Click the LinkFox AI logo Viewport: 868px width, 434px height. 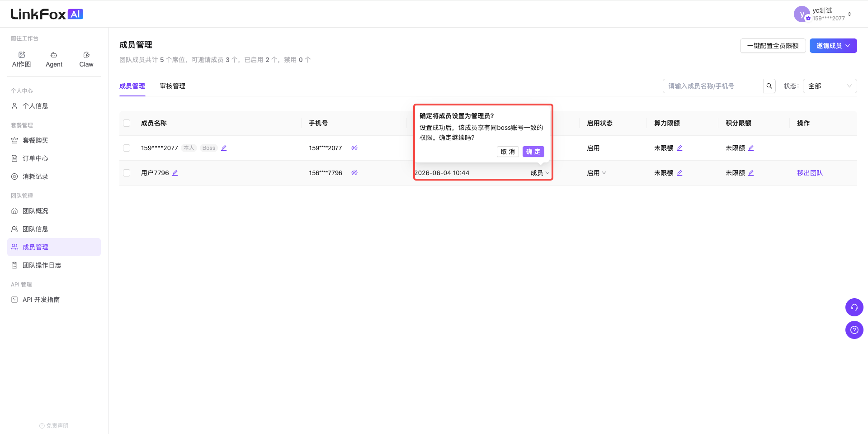click(x=47, y=14)
